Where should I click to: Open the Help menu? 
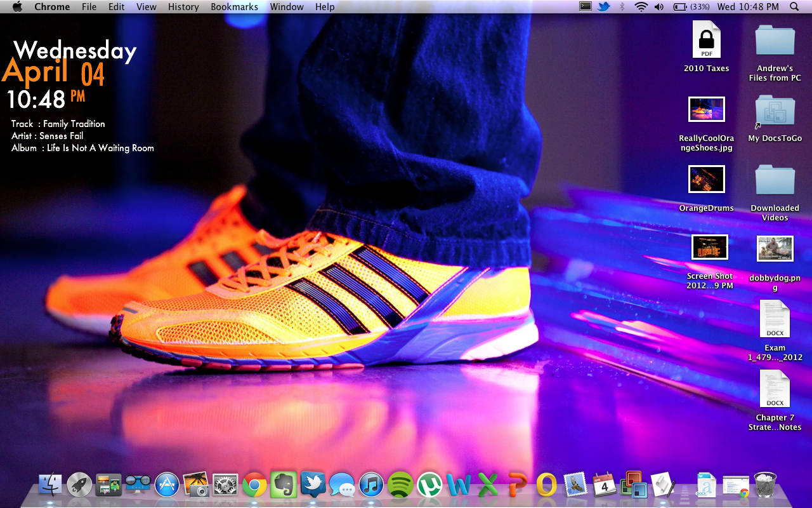[x=325, y=7]
